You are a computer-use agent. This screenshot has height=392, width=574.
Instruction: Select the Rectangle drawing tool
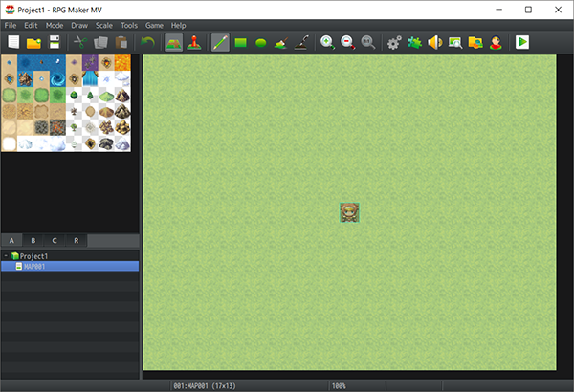click(x=240, y=42)
